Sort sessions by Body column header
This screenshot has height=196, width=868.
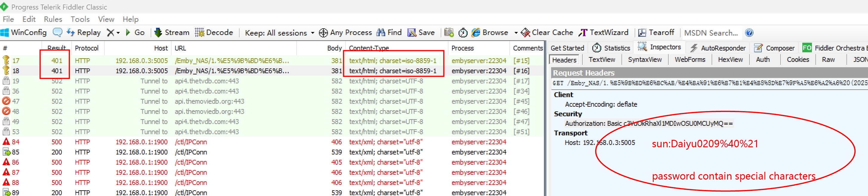click(x=320, y=48)
